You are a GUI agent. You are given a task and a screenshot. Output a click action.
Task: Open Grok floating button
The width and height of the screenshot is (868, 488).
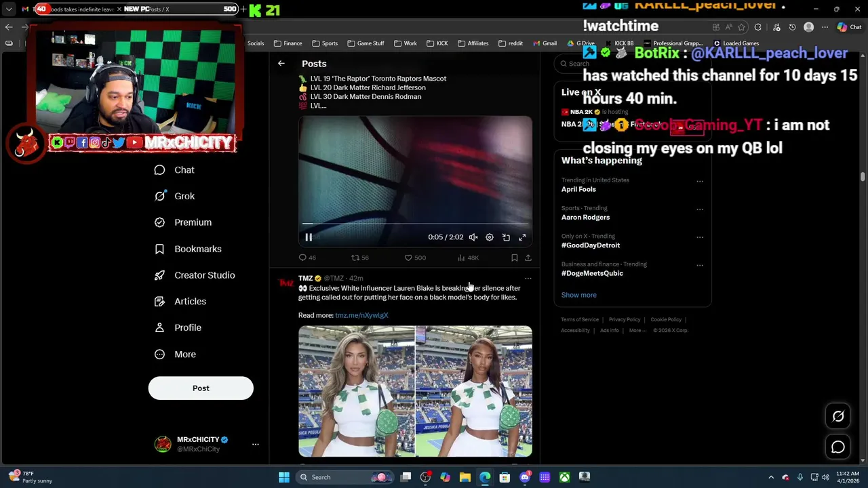(838, 417)
